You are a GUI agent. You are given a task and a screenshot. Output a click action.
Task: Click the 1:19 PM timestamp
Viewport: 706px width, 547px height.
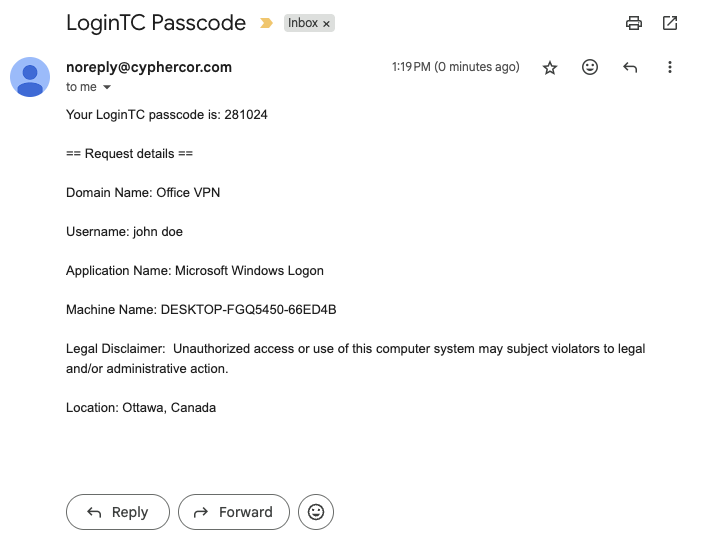(455, 67)
